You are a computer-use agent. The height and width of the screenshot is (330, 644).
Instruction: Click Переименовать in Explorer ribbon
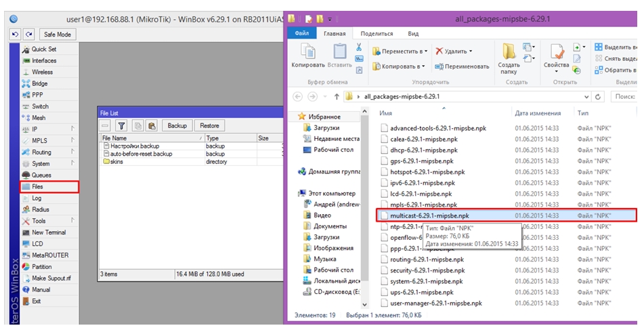462,66
